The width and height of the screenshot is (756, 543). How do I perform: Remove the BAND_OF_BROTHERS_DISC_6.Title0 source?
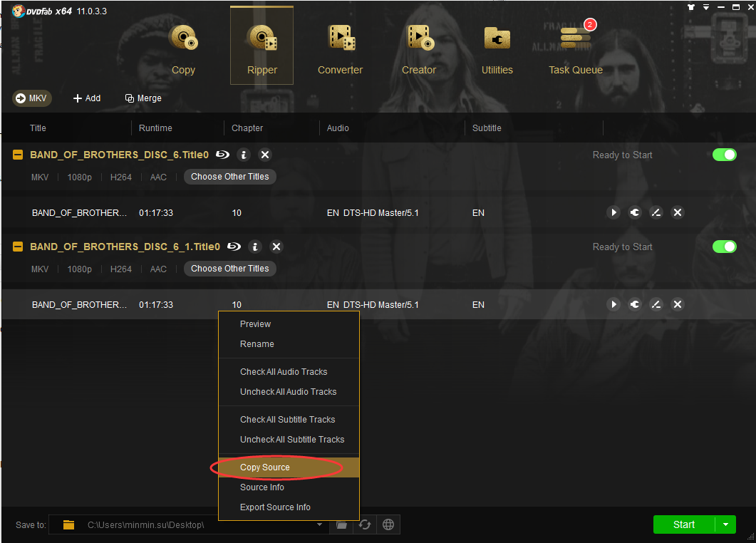point(264,155)
